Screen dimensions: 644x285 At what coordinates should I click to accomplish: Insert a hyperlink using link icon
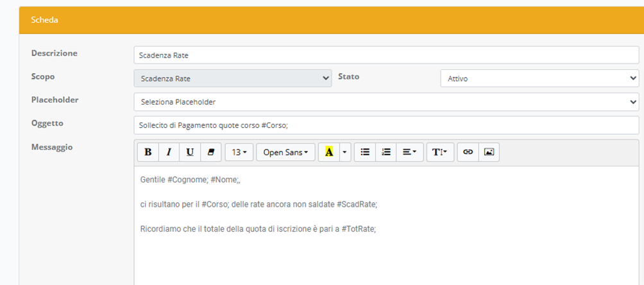point(468,152)
